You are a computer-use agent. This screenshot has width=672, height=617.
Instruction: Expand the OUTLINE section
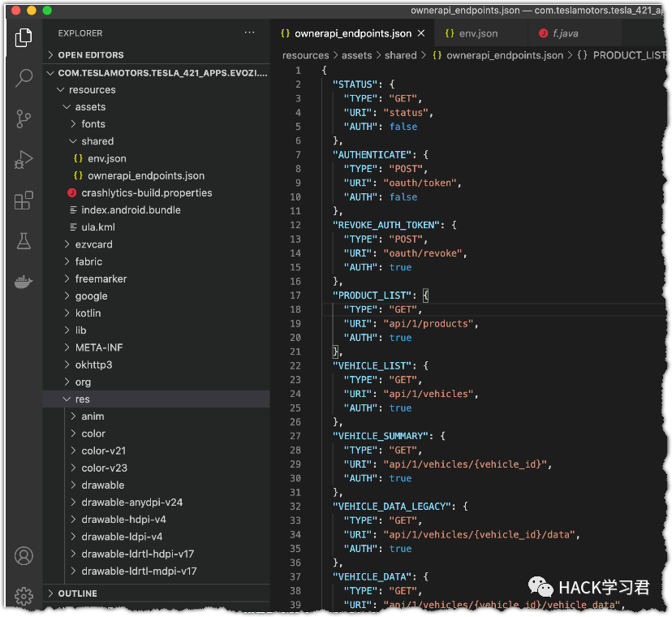click(x=50, y=593)
